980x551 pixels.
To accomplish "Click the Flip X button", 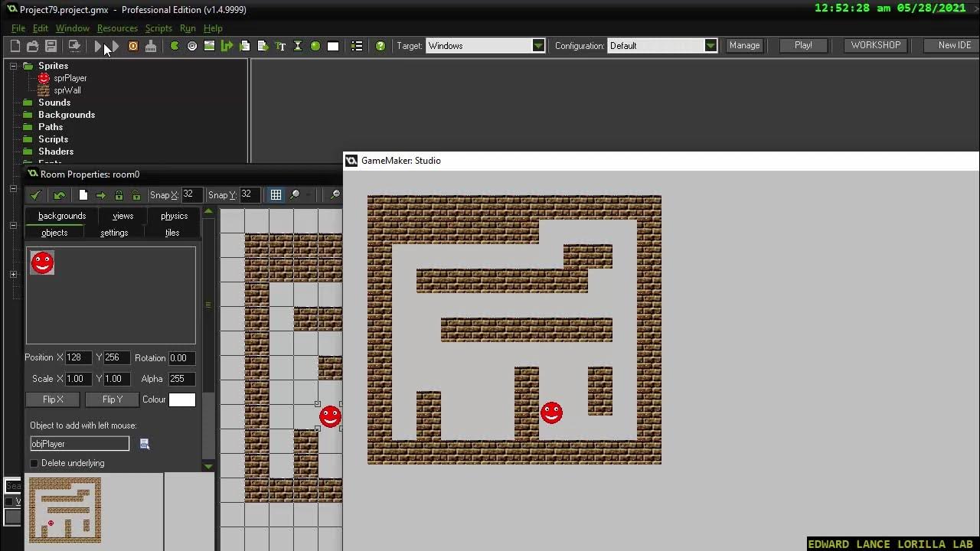I will coord(54,399).
